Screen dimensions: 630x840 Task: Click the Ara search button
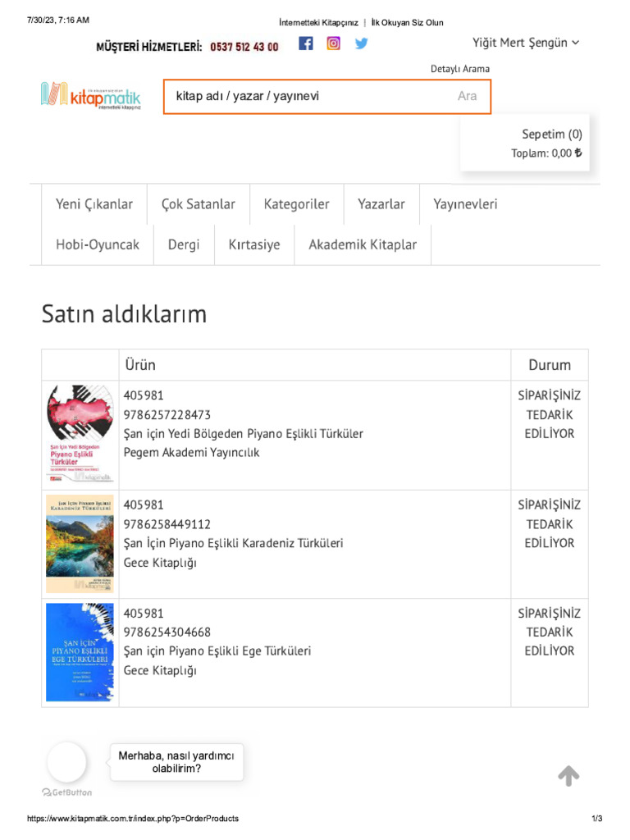click(467, 96)
